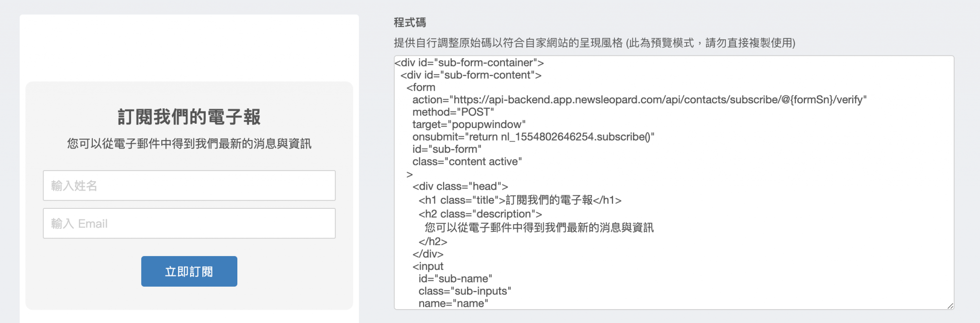Place cursor on the onsubmit code line
The height and width of the screenshot is (323, 980).
click(x=533, y=137)
